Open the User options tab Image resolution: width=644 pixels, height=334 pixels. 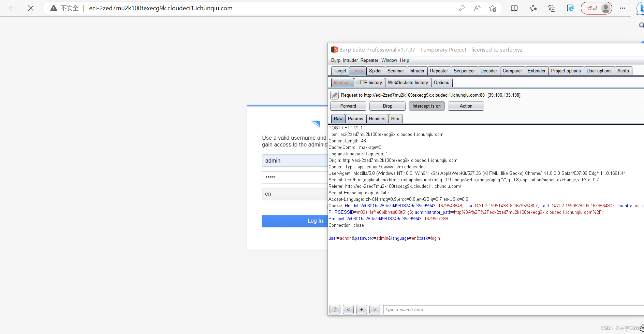(x=599, y=71)
